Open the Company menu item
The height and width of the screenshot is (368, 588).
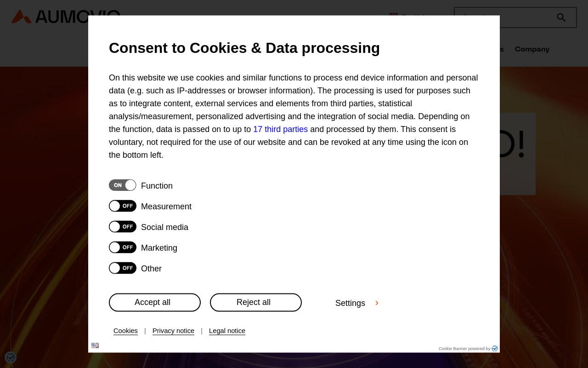[532, 49]
